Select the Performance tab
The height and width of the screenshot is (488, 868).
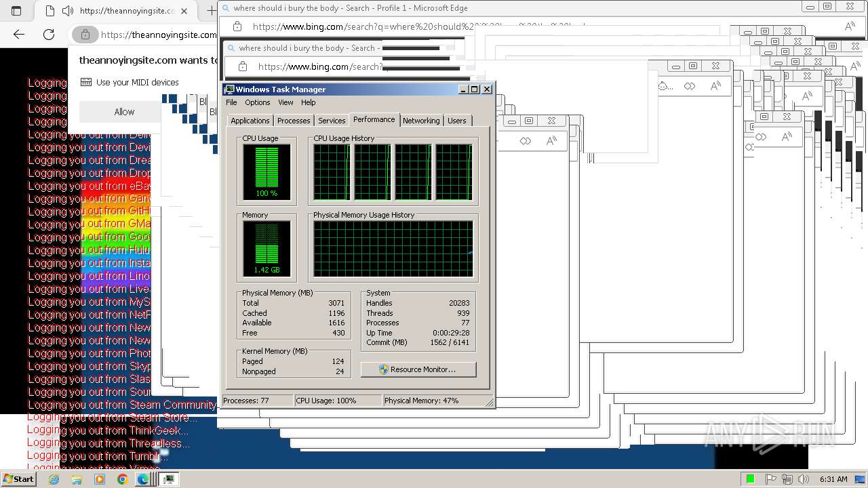coord(374,119)
